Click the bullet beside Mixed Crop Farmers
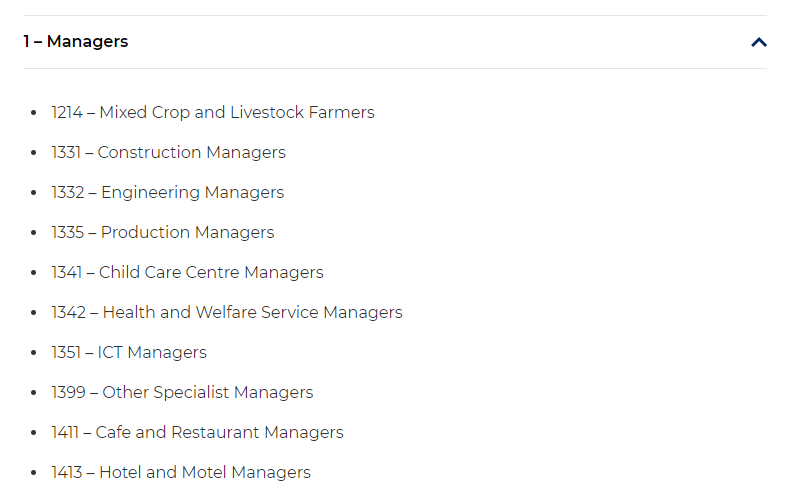 (x=34, y=113)
